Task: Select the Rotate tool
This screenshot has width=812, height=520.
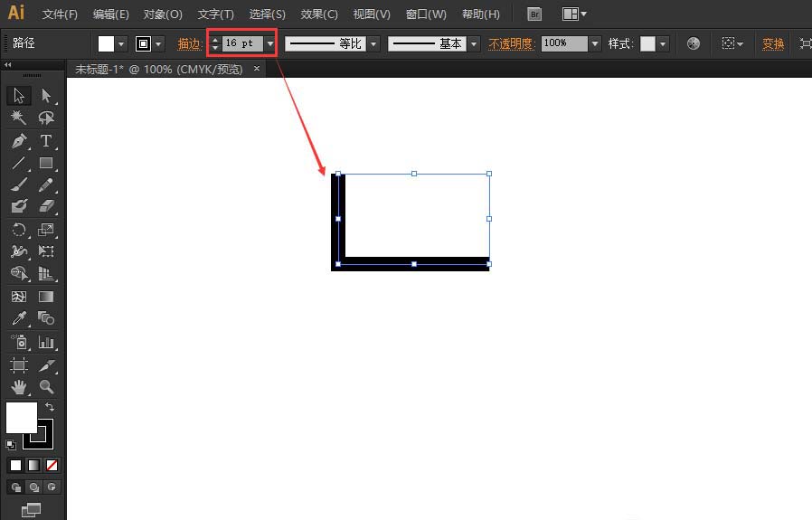Action: point(19,230)
